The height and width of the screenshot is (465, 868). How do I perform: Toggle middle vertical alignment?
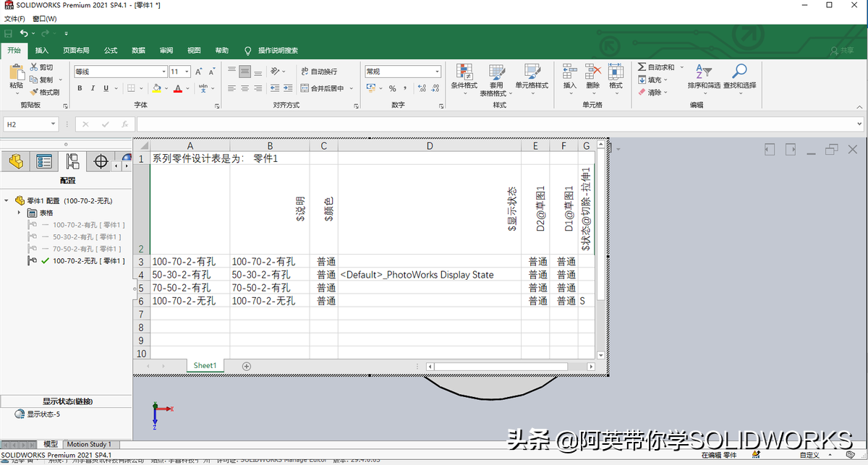245,72
